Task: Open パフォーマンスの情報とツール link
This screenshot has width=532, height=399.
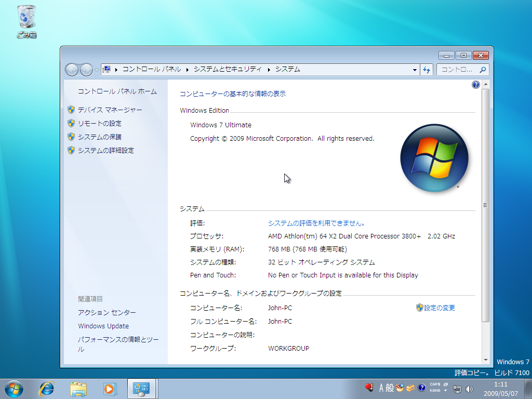Action: (118, 344)
